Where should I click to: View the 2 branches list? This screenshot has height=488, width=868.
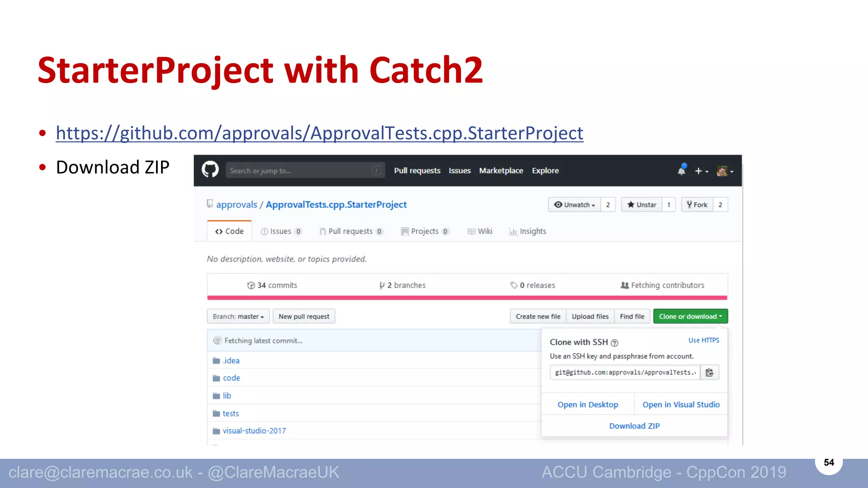(x=402, y=285)
